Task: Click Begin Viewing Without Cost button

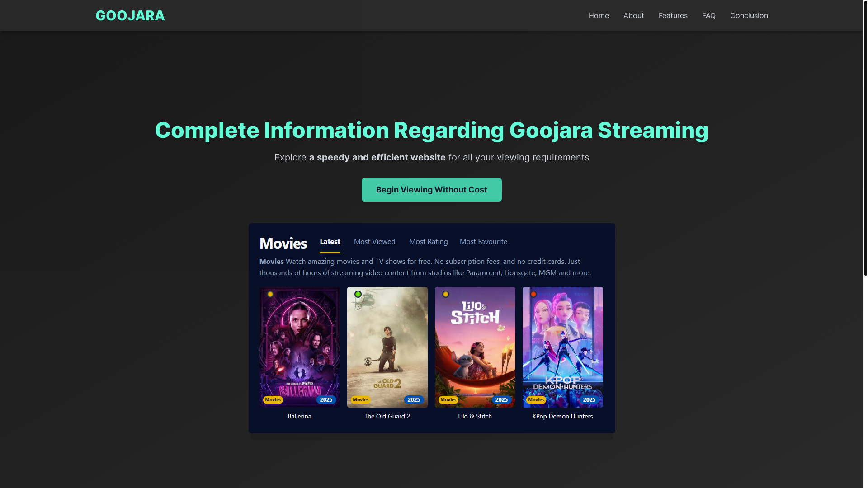Action: coord(431,190)
